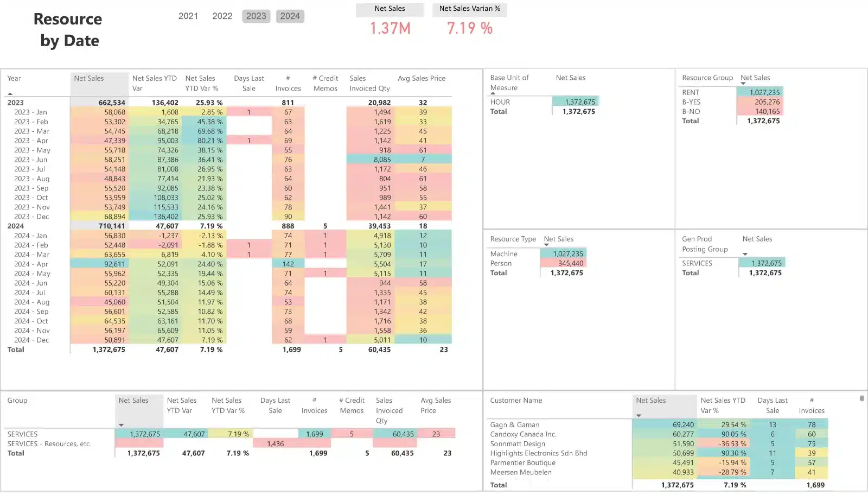This screenshot has width=868, height=495.
Task: Collapse the 2024 year row group
Action: point(16,226)
